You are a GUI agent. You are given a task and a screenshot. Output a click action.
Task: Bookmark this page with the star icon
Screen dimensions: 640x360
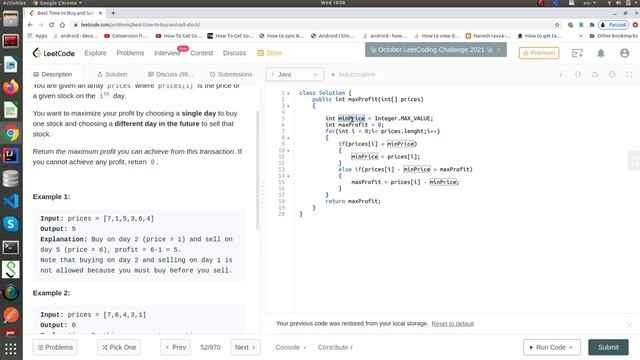(557, 25)
